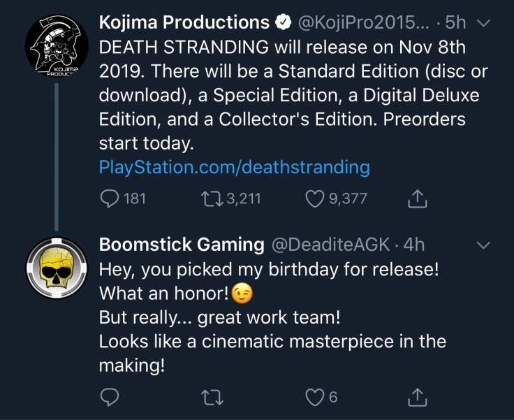Click the Boomstick Gaming yellow skull avatar
The width and height of the screenshot is (514, 420).
click(56, 268)
